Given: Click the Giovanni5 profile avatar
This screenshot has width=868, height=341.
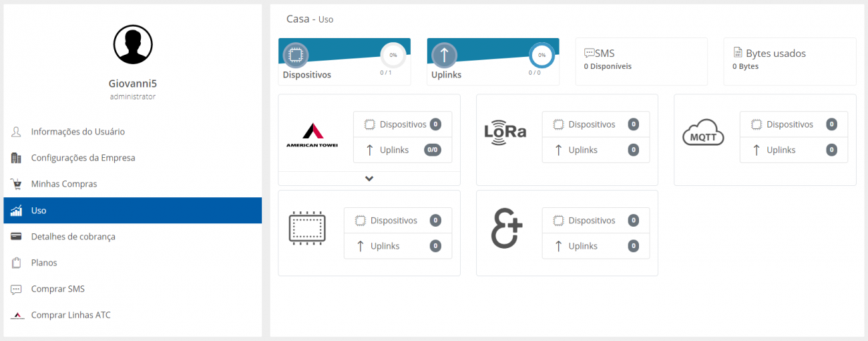Looking at the screenshot, I should [x=133, y=44].
